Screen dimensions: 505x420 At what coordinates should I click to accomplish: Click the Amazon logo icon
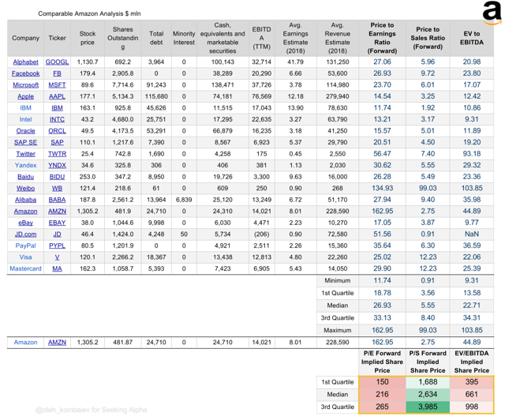click(492, 13)
